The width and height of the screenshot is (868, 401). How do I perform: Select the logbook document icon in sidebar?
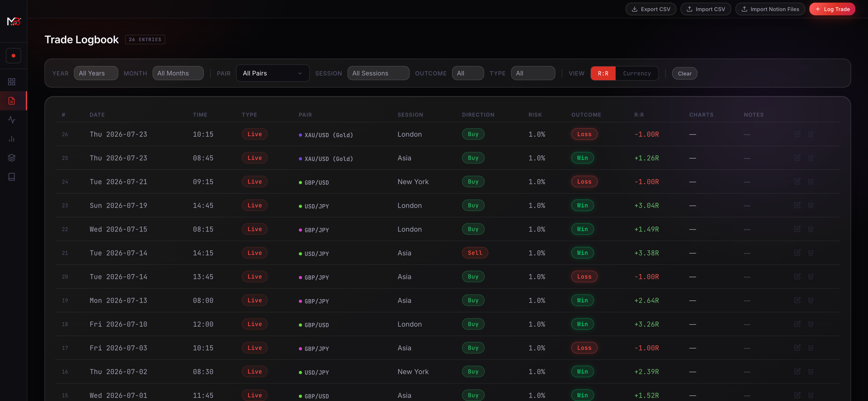(12, 101)
